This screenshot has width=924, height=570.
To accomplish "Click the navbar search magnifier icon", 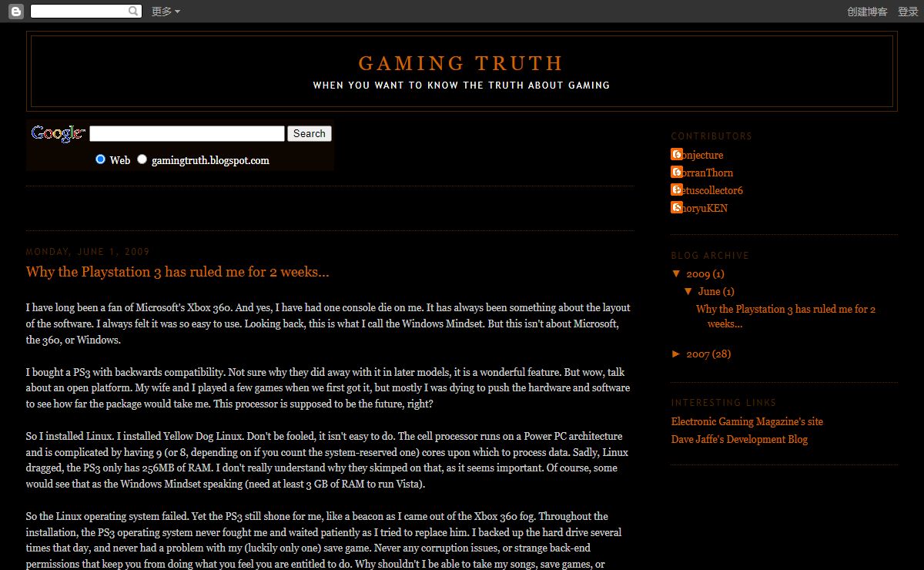I will tap(134, 12).
